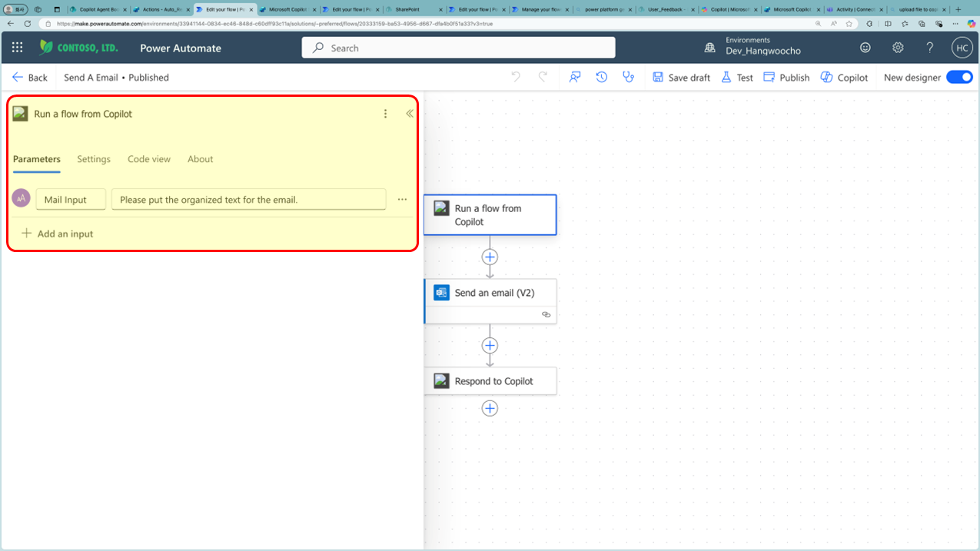Viewport: 980px width, 551px height.
Task: Open a new browser tab
Action: pyautogui.click(x=958, y=9)
